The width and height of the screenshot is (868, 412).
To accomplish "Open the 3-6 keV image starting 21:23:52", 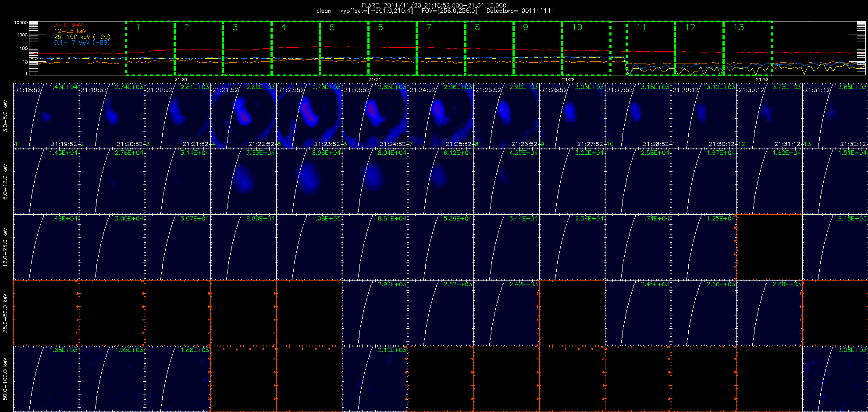I will (375, 116).
